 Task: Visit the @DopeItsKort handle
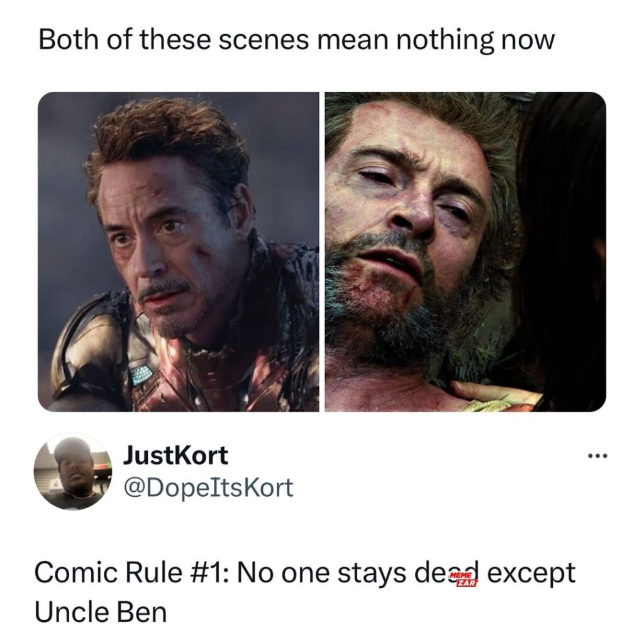click(x=208, y=487)
